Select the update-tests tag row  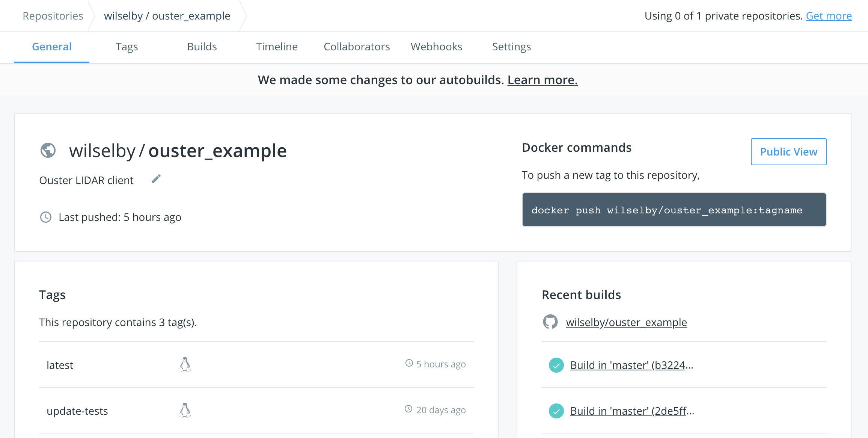point(256,411)
